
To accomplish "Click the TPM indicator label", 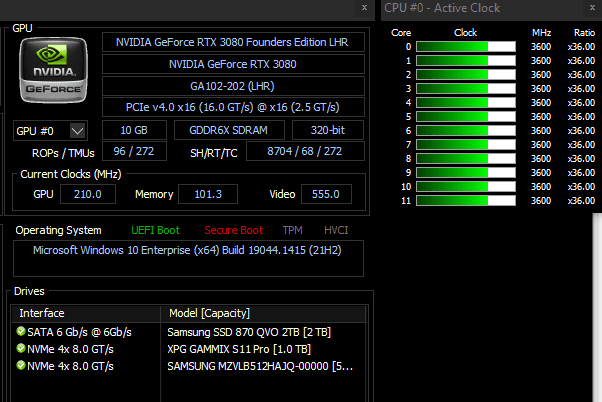I will click(293, 230).
